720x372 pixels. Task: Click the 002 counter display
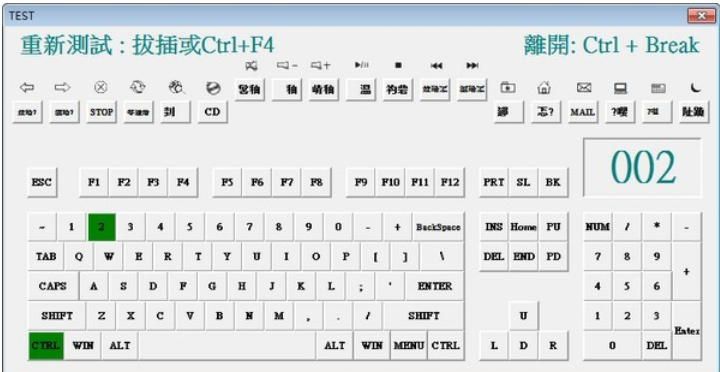pyautogui.click(x=642, y=168)
